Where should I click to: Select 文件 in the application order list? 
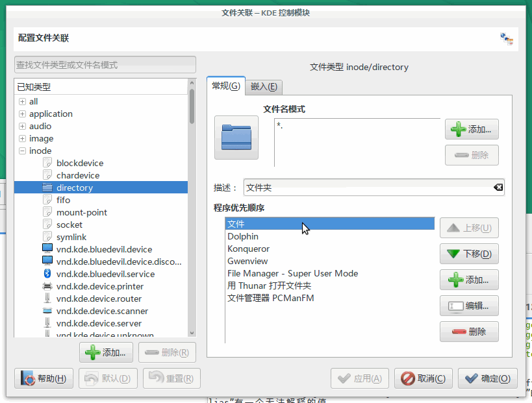coord(330,224)
